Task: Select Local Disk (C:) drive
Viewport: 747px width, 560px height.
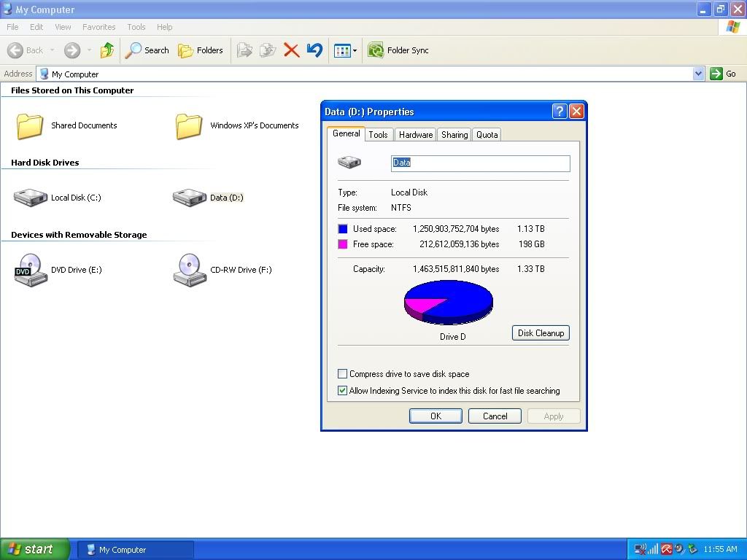Action: [58, 197]
